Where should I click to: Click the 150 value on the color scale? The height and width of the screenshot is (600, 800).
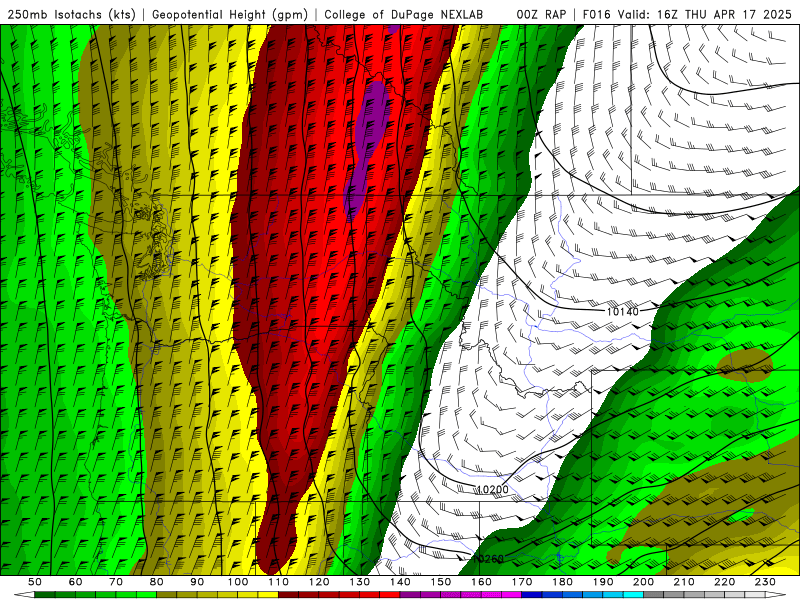coord(441,582)
